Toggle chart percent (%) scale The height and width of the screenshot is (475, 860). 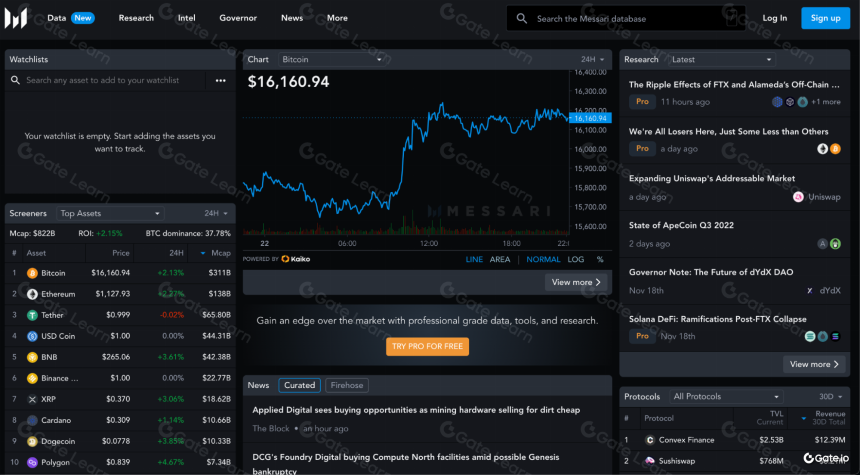tap(600, 259)
